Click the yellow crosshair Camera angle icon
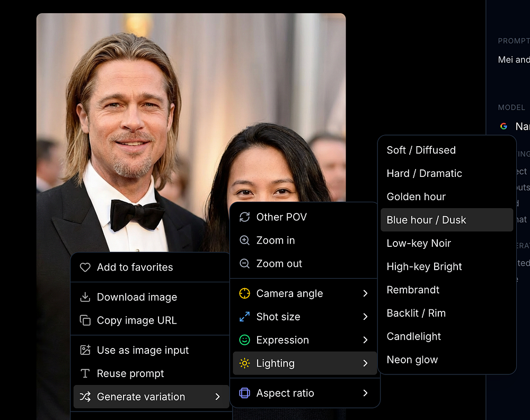The width and height of the screenshot is (530, 420). point(245,293)
